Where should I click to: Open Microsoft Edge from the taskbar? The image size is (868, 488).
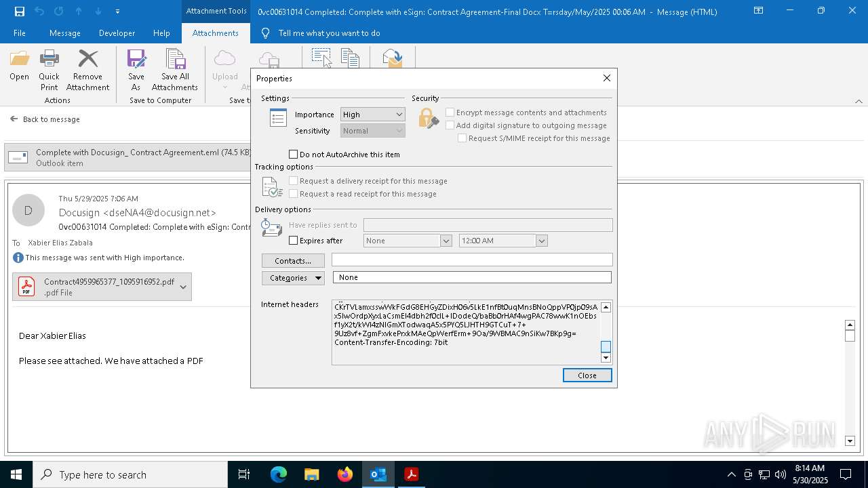279,474
